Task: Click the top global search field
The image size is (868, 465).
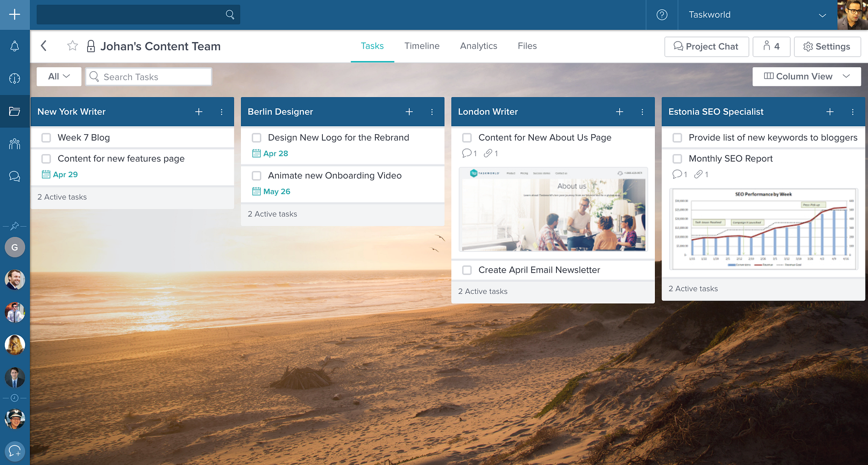Action: (138, 15)
